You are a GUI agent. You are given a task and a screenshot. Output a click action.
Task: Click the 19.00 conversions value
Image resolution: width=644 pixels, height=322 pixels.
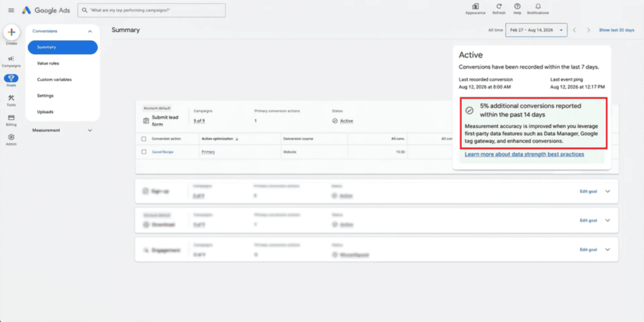point(401,152)
